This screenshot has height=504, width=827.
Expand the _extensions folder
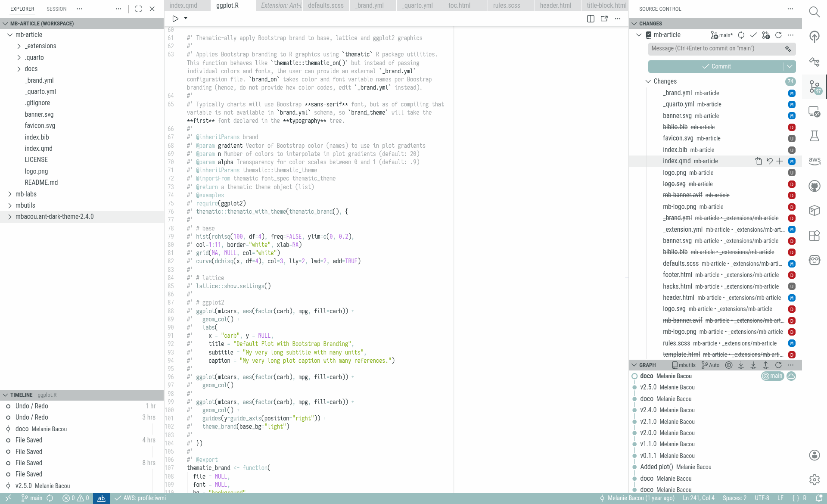coord(19,46)
